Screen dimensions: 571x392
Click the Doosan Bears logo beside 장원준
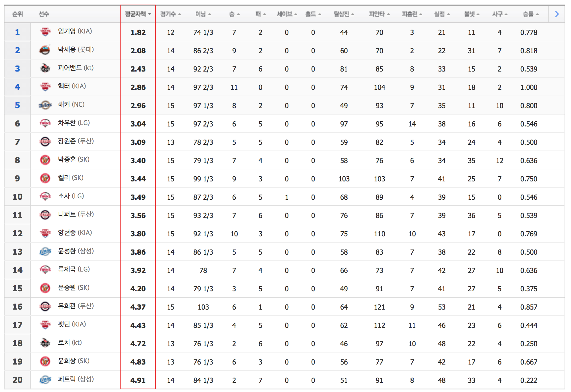tap(45, 142)
